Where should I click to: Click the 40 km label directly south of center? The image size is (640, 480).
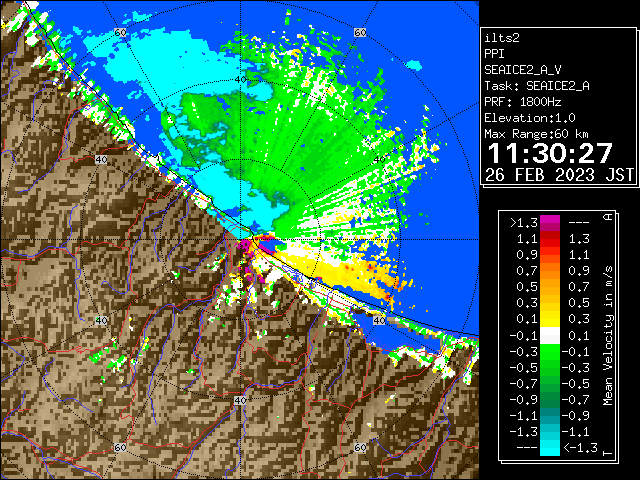tap(240, 400)
